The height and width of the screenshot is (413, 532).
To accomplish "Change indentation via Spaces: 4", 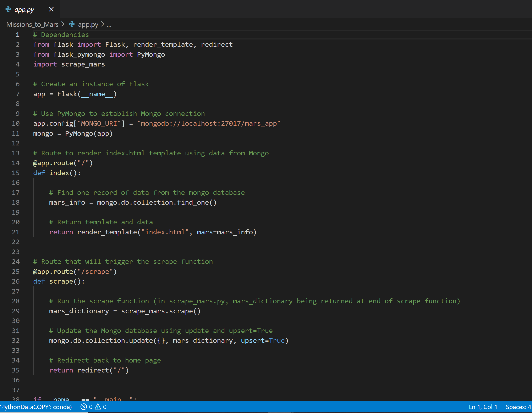I will 518,407.
